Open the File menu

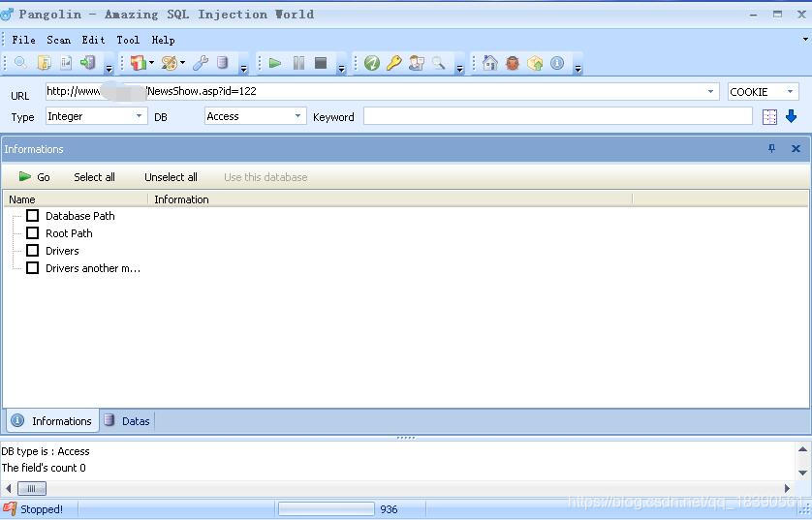(x=24, y=40)
